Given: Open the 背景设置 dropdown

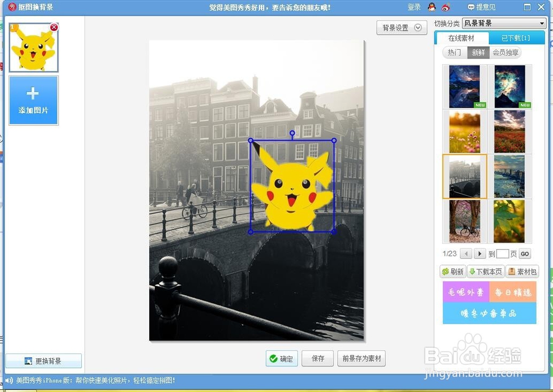Looking at the screenshot, I should coord(401,28).
